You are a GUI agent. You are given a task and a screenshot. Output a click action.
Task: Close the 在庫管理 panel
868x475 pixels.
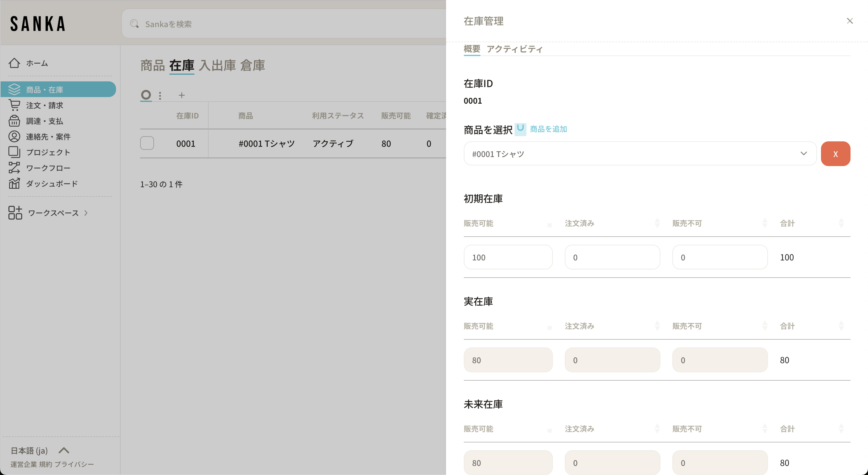pyautogui.click(x=850, y=21)
